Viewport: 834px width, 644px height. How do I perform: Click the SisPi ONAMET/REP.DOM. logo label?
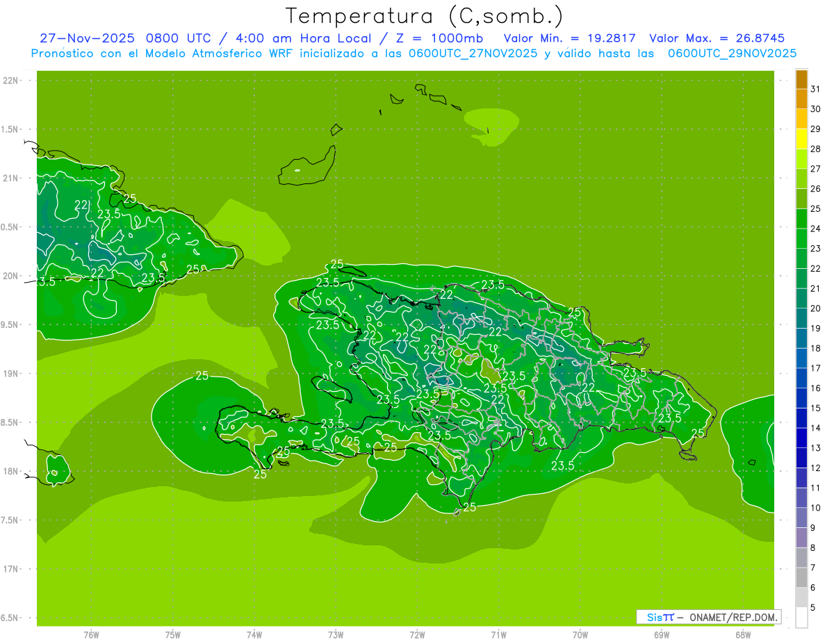[708, 617]
